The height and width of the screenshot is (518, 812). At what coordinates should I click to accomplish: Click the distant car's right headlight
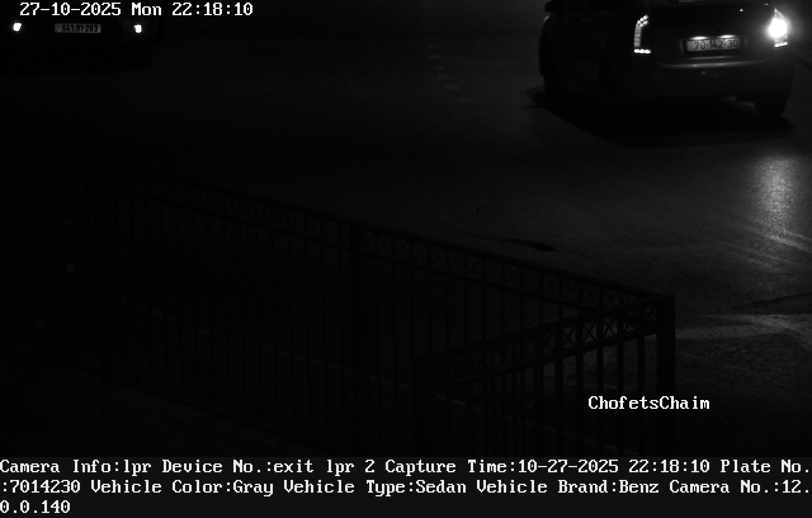point(138,29)
